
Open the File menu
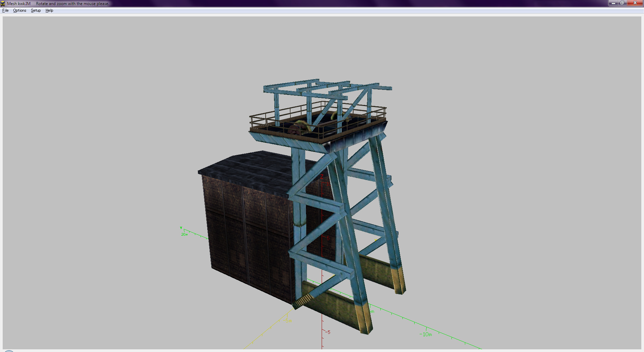pos(5,10)
